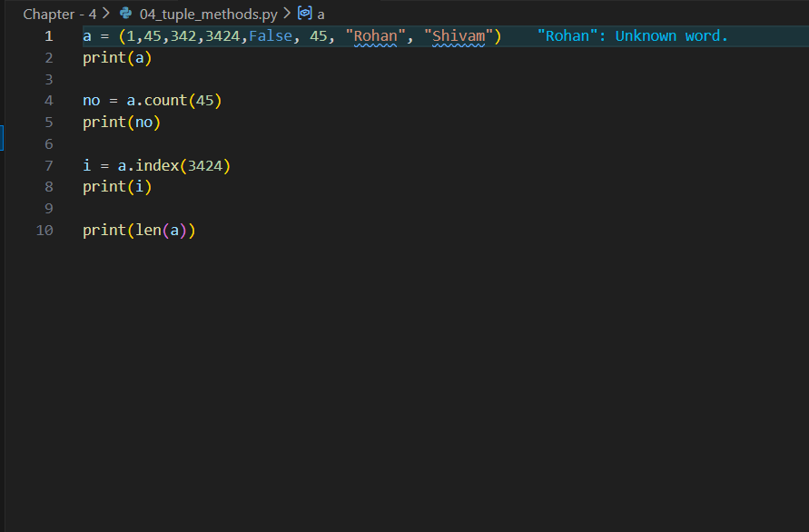Click variable 'no' at start of line 4
This screenshot has width=809, height=532.
pos(92,101)
